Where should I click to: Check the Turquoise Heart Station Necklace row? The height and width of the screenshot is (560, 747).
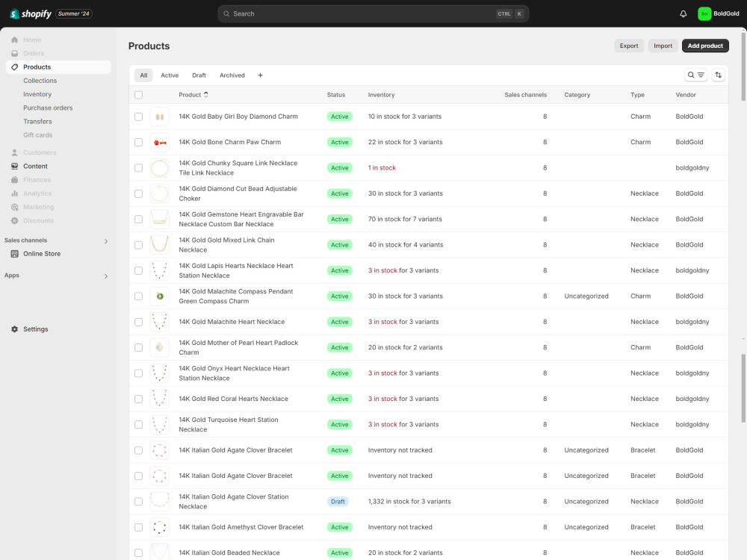[x=139, y=425]
